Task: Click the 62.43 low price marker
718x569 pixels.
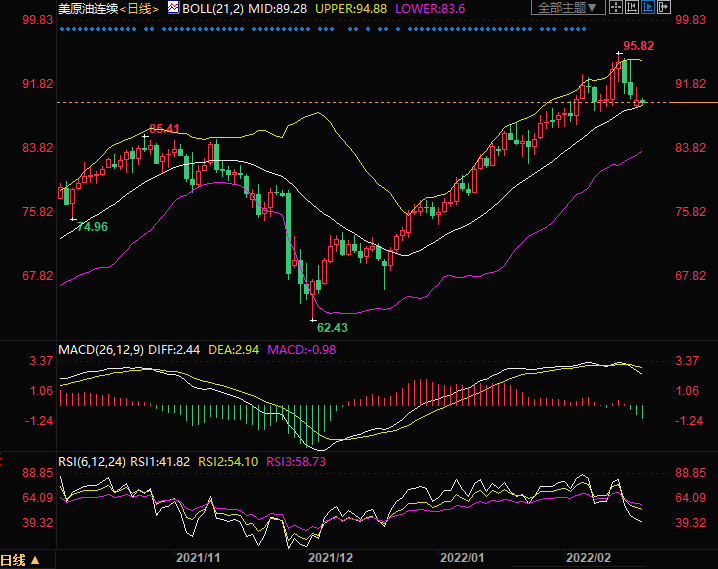Action: tap(333, 327)
